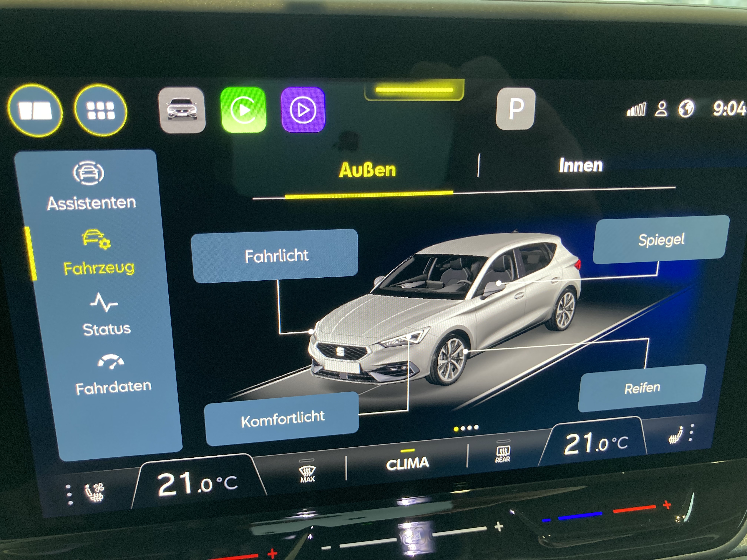Open the purple media player icon
The height and width of the screenshot is (560, 747).
pos(303,110)
